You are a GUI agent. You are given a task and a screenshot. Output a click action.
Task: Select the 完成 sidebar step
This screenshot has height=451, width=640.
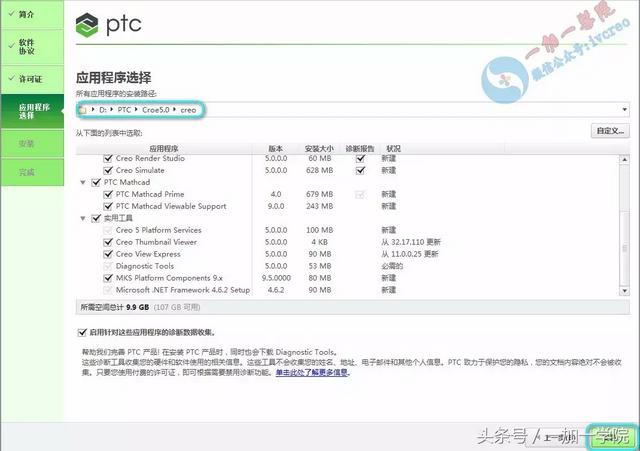coord(32,172)
